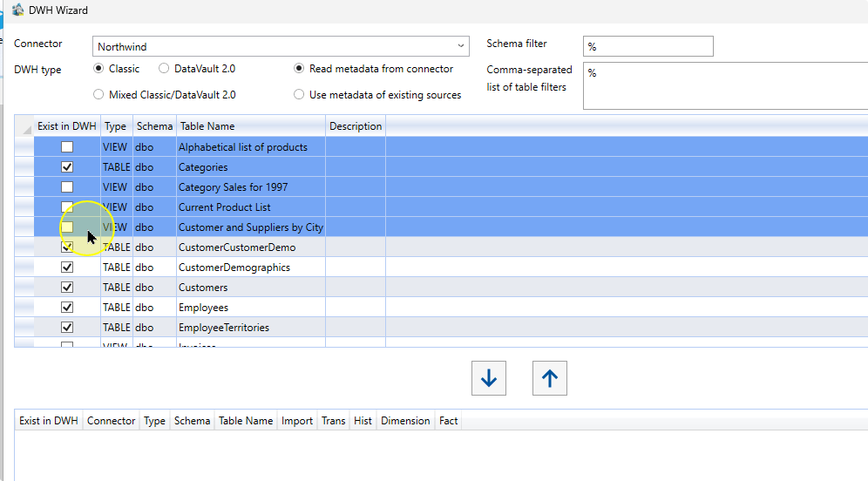
Task: Sort upper grid by Table Name header
Action: [251, 126]
